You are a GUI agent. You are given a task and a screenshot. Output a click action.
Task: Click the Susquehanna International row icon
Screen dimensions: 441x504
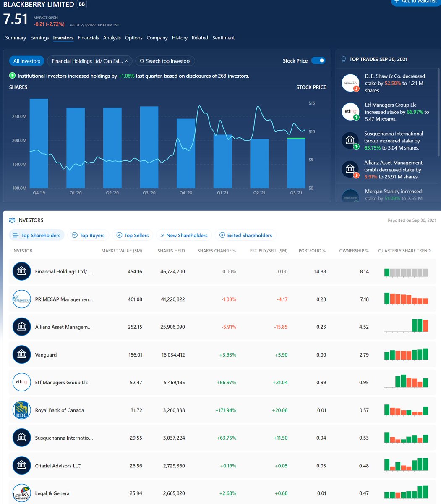pos(21,438)
